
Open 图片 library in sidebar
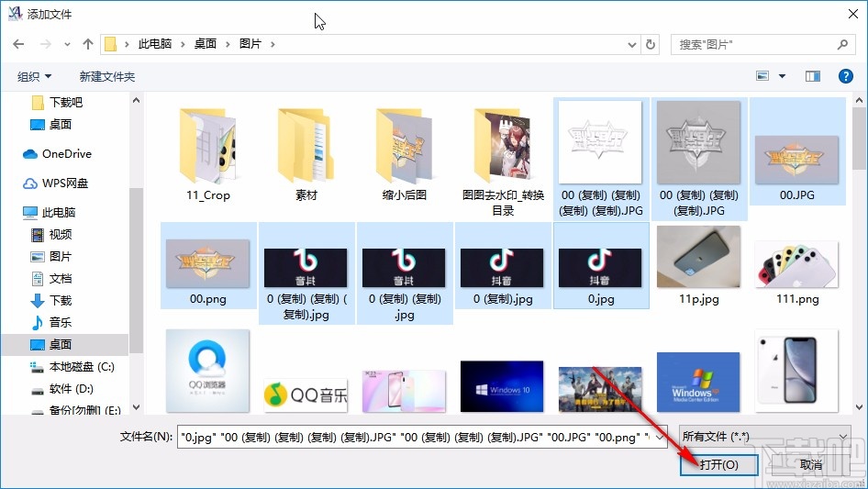point(51,257)
